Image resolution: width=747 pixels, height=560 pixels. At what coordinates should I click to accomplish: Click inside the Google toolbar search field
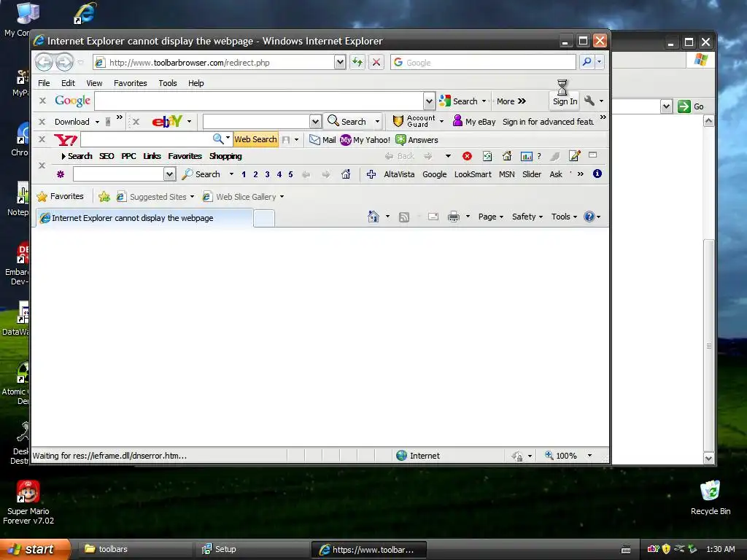tap(259, 101)
